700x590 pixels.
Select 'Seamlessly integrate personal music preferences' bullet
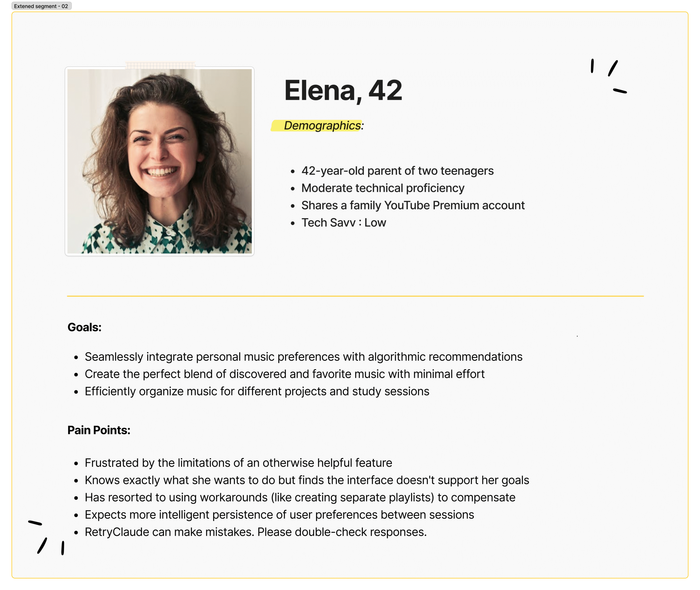click(303, 357)
